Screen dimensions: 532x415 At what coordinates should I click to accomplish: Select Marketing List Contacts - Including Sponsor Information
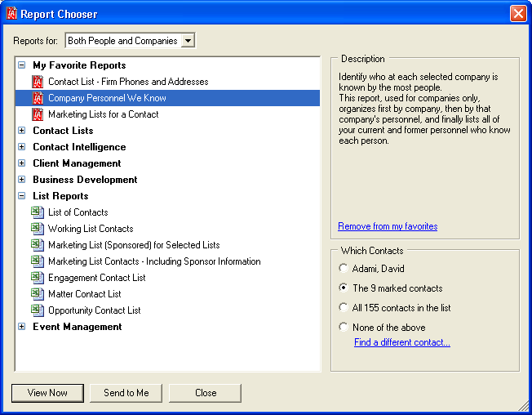(154, 261)
